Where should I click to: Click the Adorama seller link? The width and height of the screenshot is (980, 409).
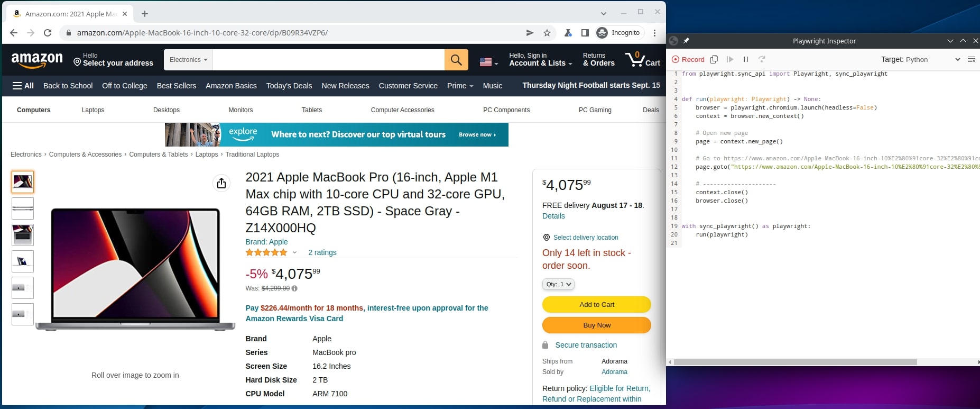pyautogui.click(x=614, y=372)
